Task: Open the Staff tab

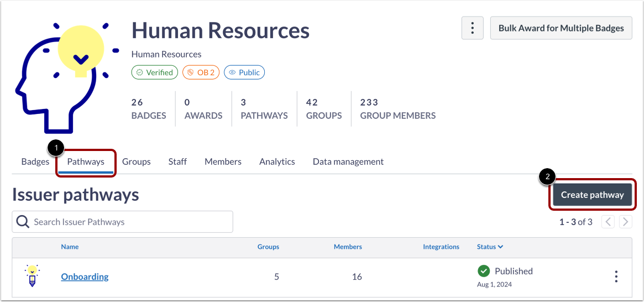Action: (177, 162)
